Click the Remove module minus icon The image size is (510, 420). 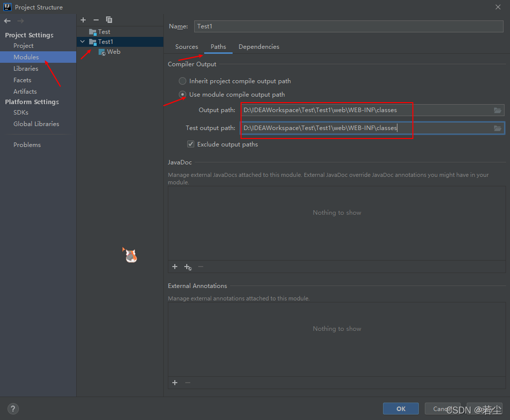(96, 20)
